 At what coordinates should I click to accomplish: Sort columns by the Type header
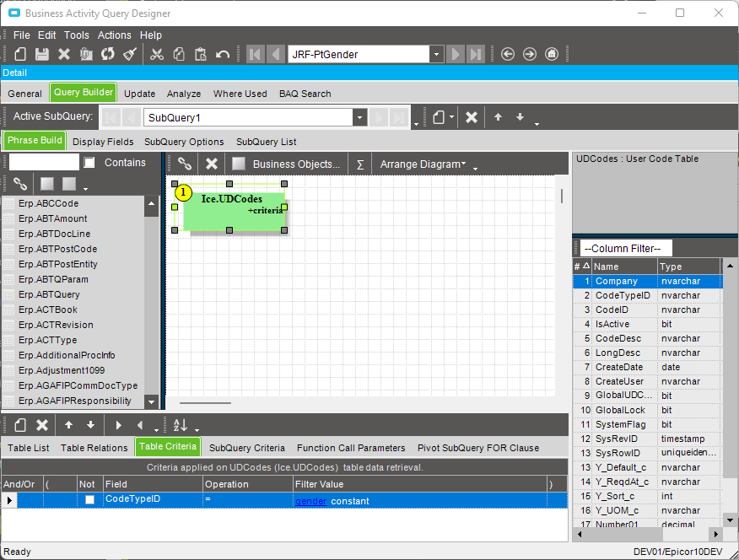click(x=689, y=267)
